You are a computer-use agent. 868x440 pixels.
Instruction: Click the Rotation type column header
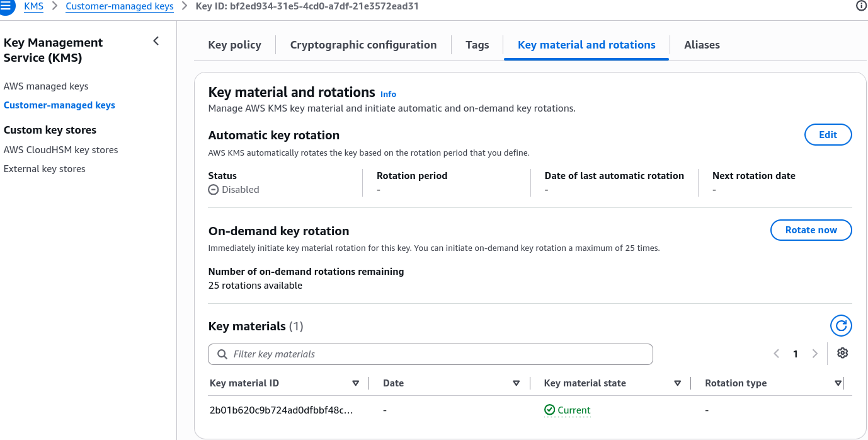[736, 383]
